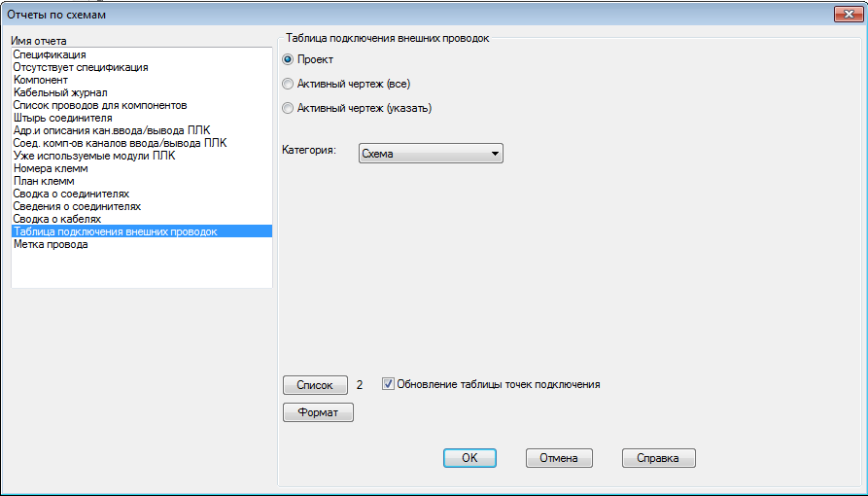Open help via Справка button
Viewport: 868px width, 496px height.
(x=658, y=458)
